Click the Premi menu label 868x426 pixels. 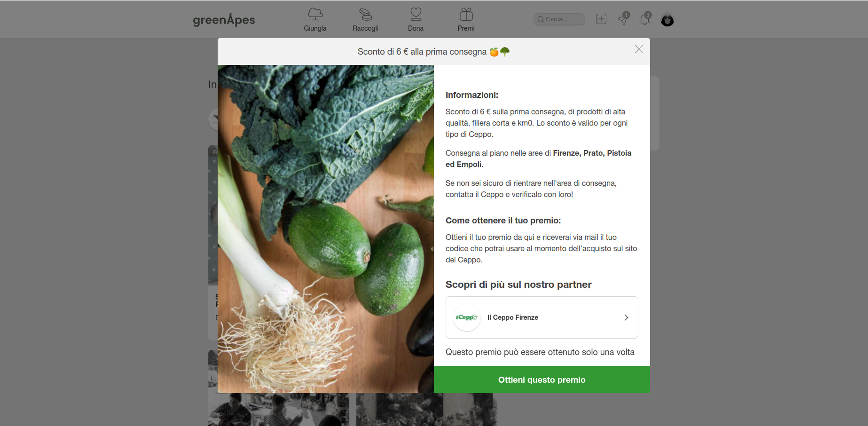click(466, 28)
